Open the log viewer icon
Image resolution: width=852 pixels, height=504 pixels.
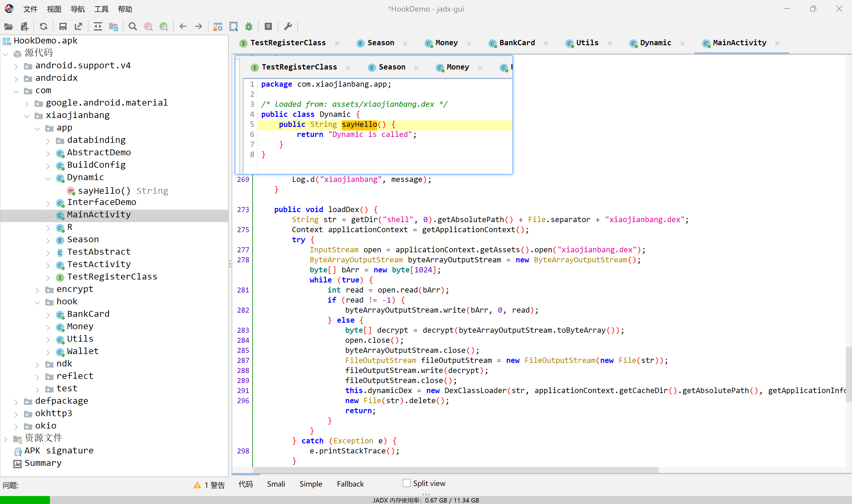(x=268, y=27)
